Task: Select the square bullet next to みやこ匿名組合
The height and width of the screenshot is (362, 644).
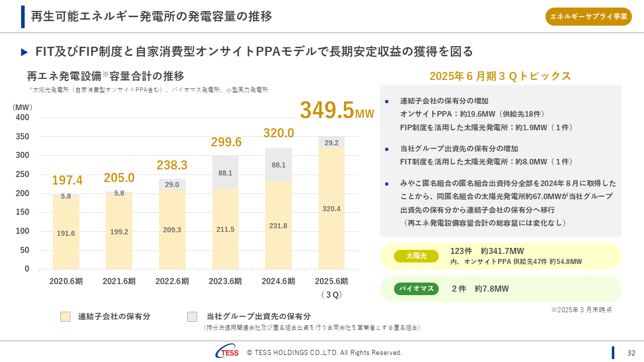Action: coord(387,184)
